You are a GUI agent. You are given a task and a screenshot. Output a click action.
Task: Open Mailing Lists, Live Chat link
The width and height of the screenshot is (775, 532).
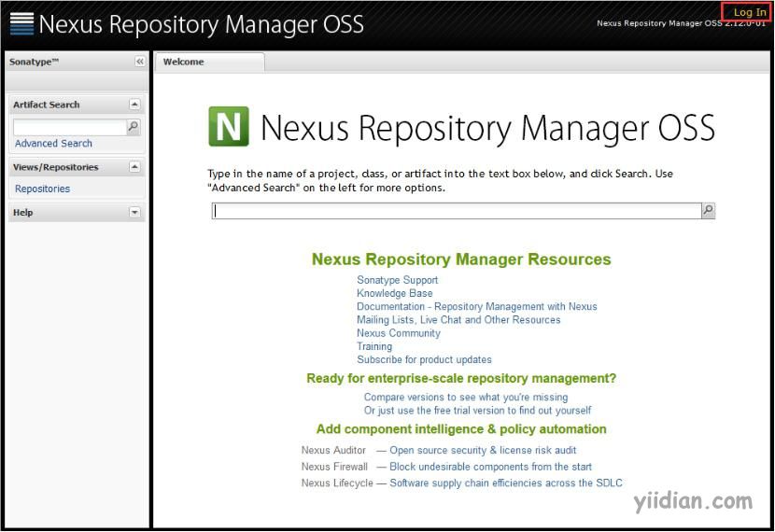click(458, 320)
